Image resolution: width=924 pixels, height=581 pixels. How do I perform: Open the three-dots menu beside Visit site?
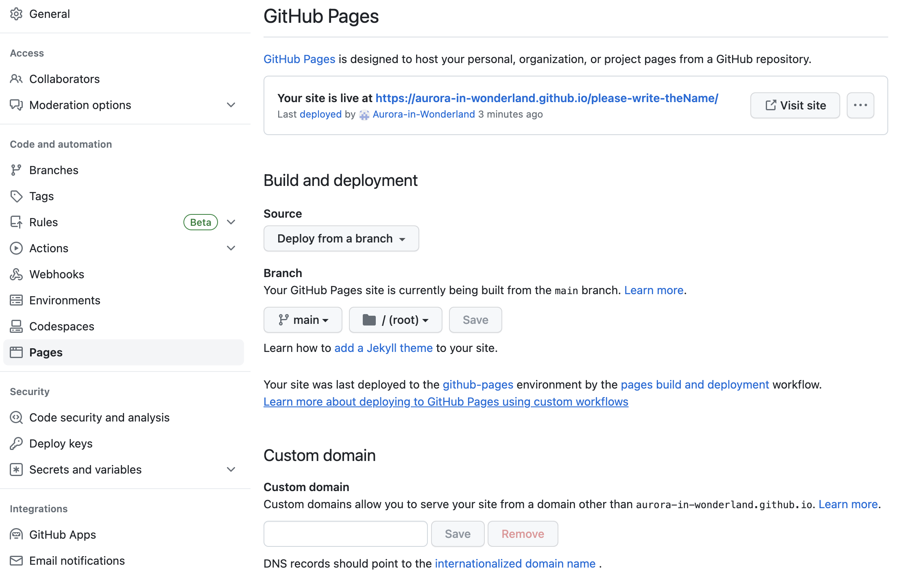860,105
